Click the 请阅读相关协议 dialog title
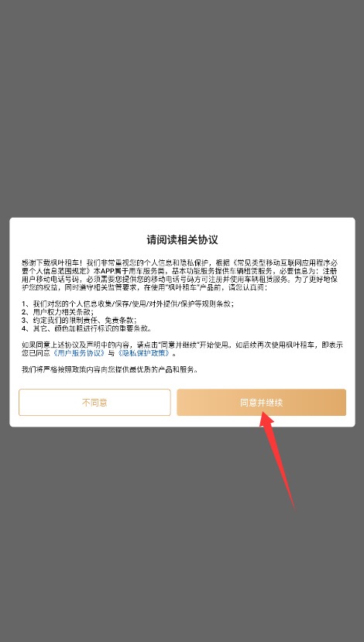 coord(182,240)
